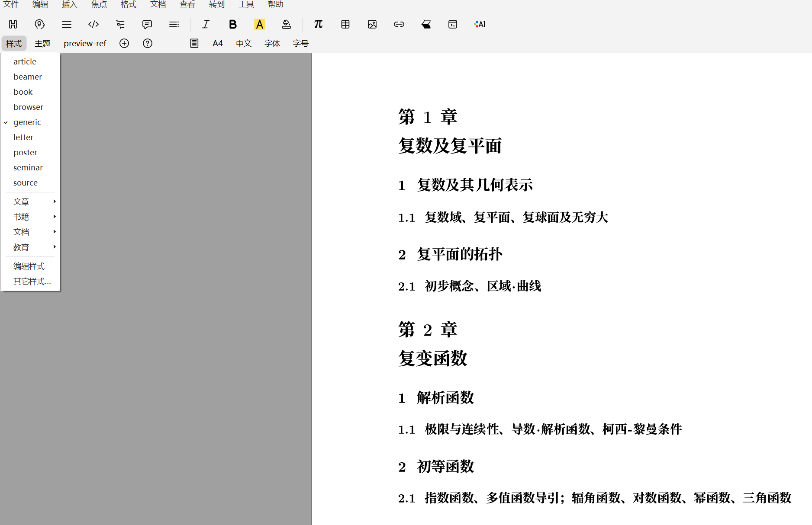Click the hyperlink chain icon
The image size is (812, 525).
coord(399,24)
